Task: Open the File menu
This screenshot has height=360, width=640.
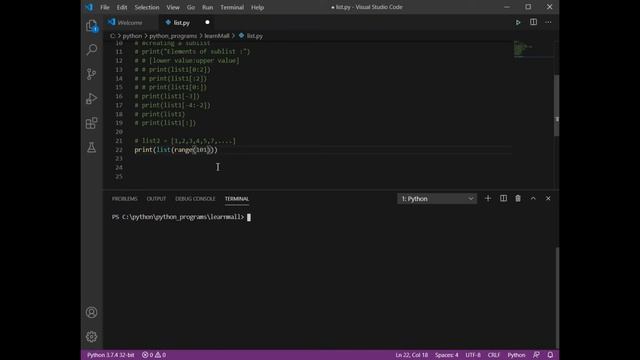Action: tap(105, 7)
